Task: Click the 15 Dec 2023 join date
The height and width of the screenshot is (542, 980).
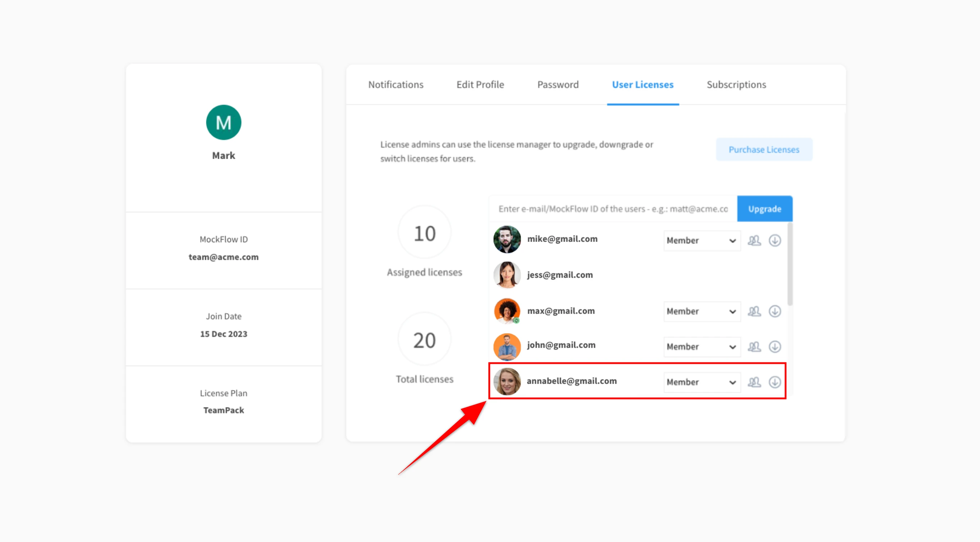Action: pyautogui.click(x=224, y=334)
